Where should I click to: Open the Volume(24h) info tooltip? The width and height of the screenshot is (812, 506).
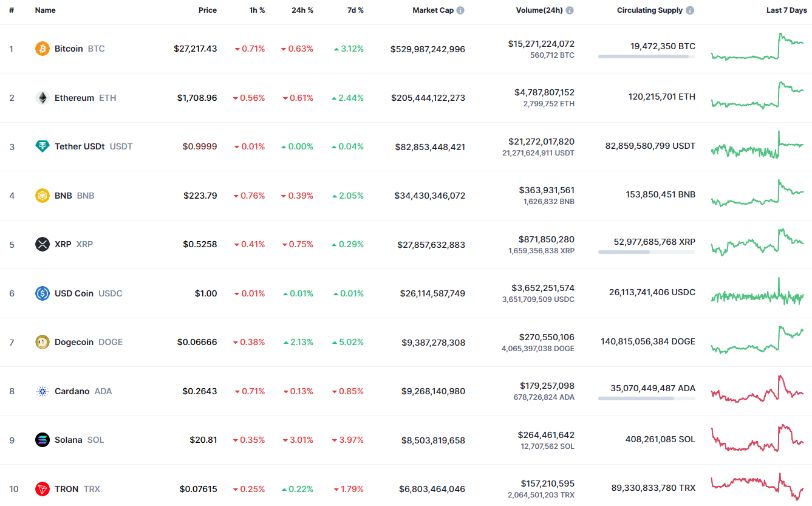(x=570, y=10)
